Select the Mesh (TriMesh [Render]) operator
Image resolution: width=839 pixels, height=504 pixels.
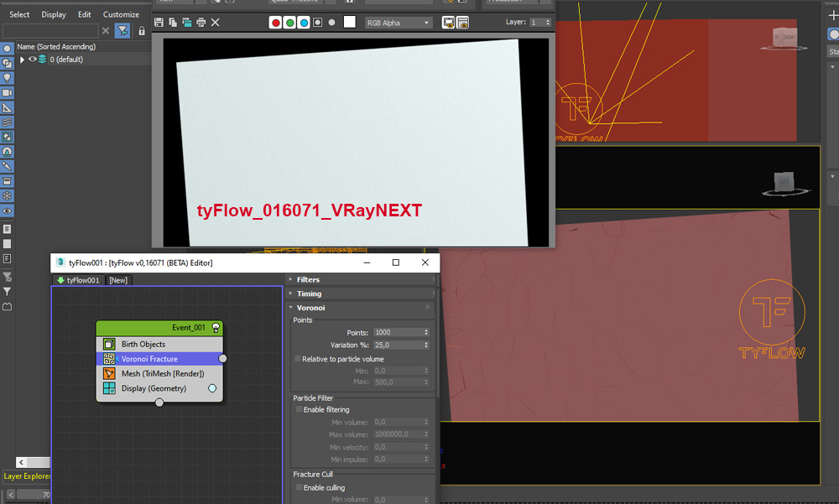pyautogui.click(x=159, y=373)
